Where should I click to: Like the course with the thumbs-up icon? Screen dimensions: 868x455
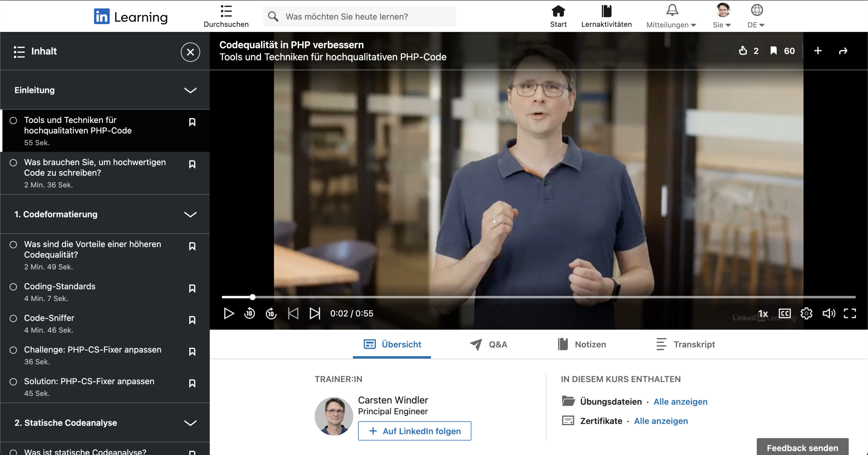pos(743,51)
